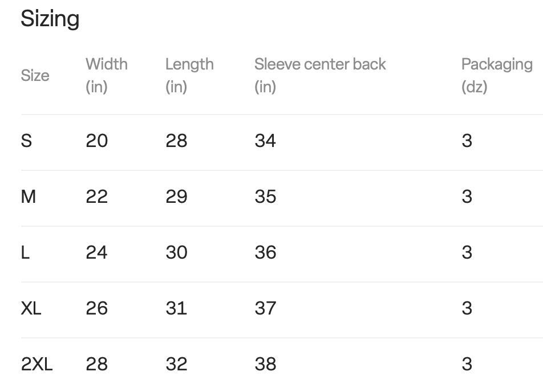Screen dimensions: 543x392
Task: Click width value 24 for size L
Action: click(96, 252)
